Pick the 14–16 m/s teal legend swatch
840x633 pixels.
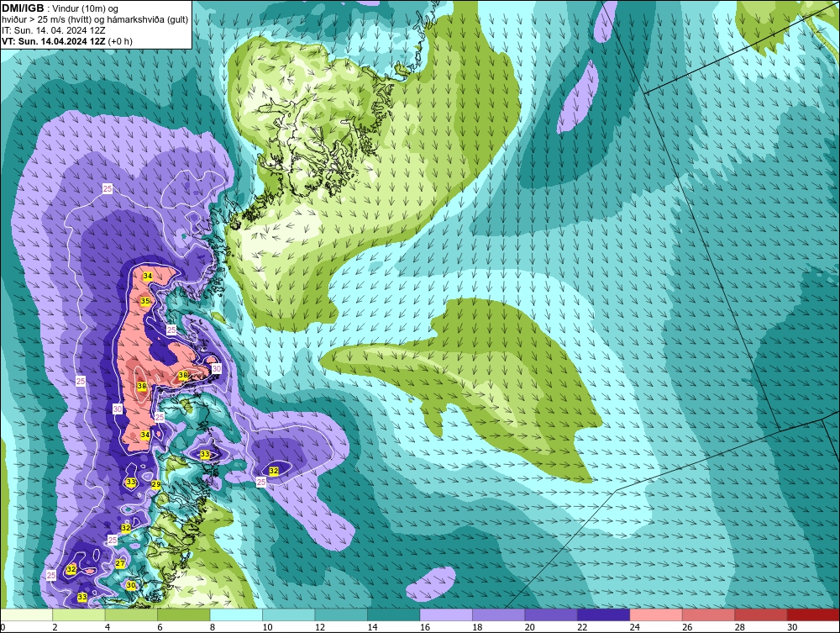[x=394, y=615]
